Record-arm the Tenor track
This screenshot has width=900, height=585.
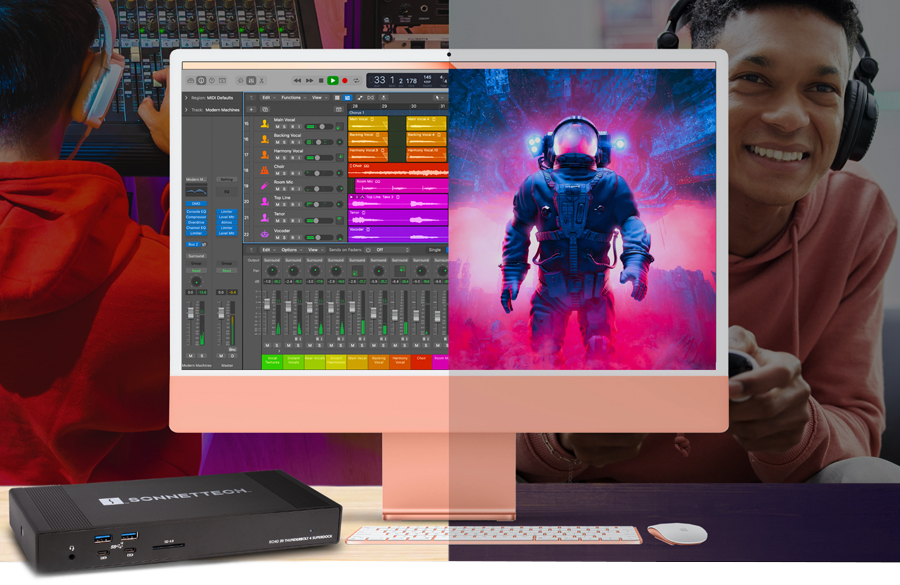point(294,219)
